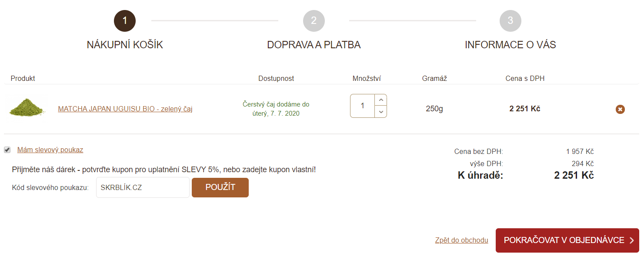Viewport: 644px width, 260px height.
Task: Remove the matcha product from cart
Action: (620, 109)
